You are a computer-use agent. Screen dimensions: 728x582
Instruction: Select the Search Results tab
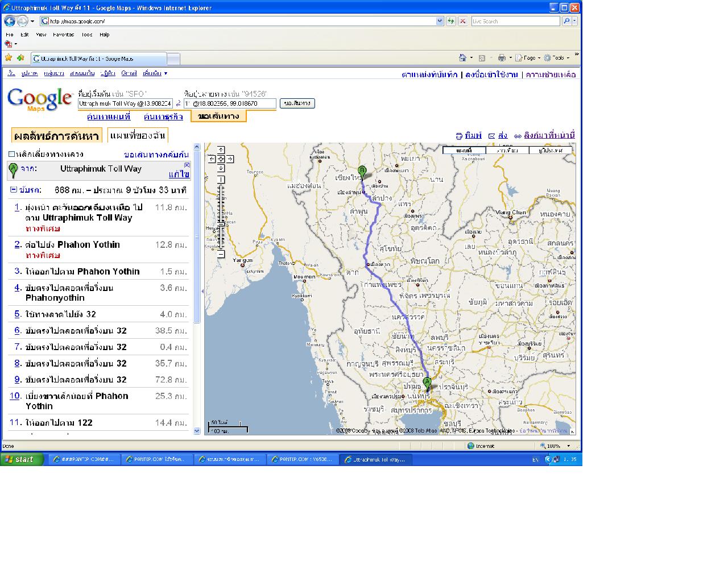point(57,136)
